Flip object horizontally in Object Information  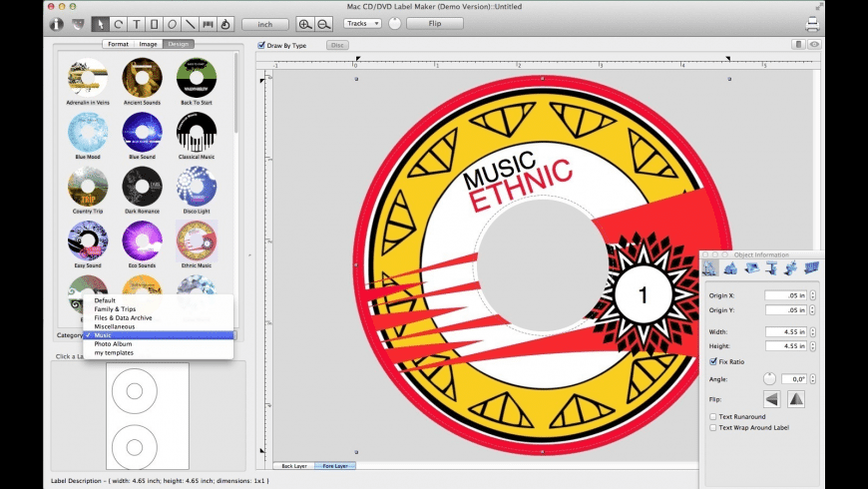pyautogui.click(x=772, y=398)
